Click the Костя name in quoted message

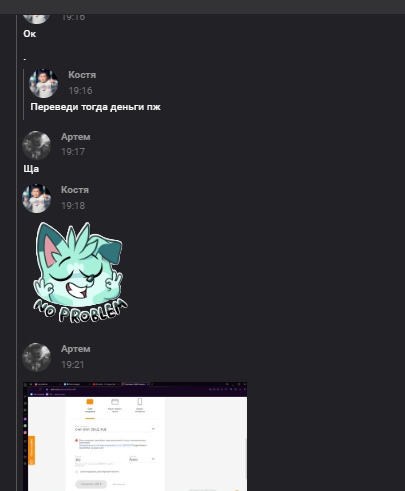click(82, 75)
